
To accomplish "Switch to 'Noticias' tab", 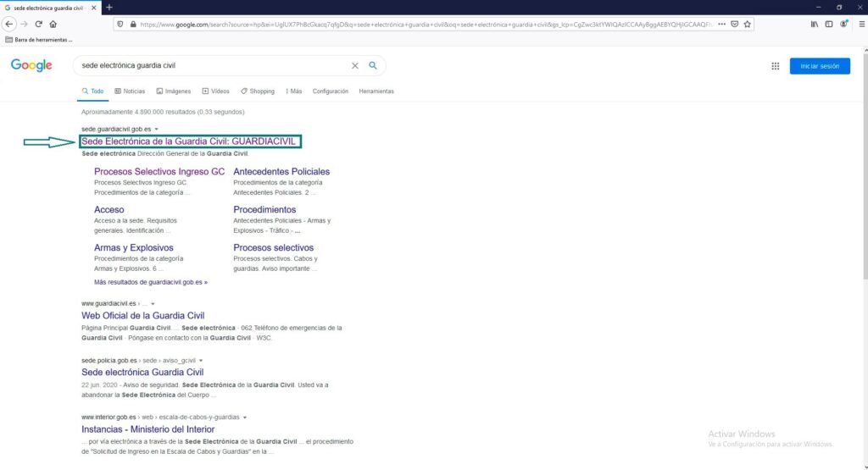I will point(130,91).
